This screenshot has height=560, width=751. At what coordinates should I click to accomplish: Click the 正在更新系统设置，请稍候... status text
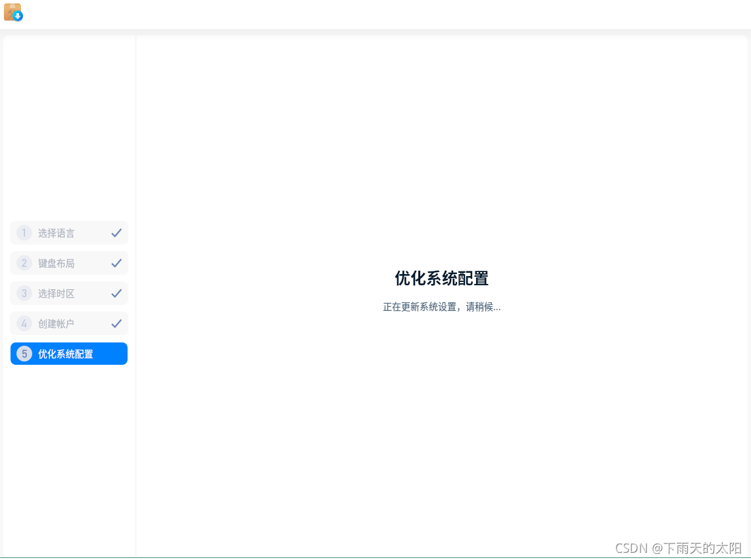[x=442, y=308]
